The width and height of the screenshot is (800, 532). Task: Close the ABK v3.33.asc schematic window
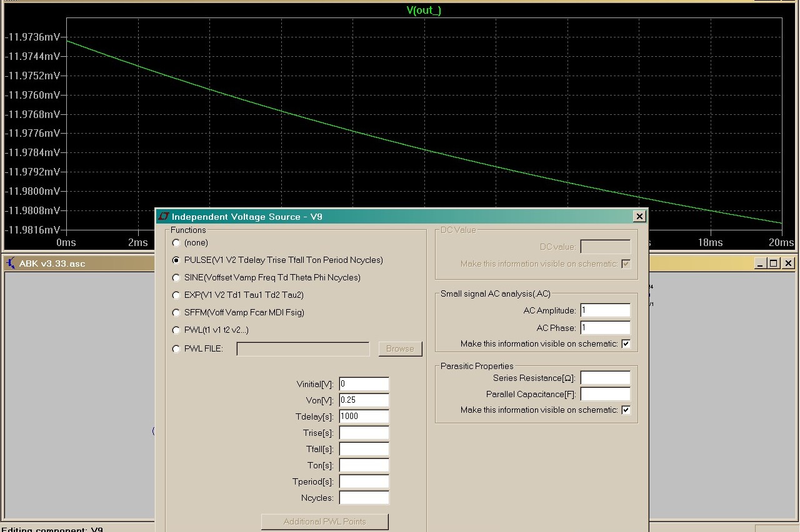click(x=788, y=264)
